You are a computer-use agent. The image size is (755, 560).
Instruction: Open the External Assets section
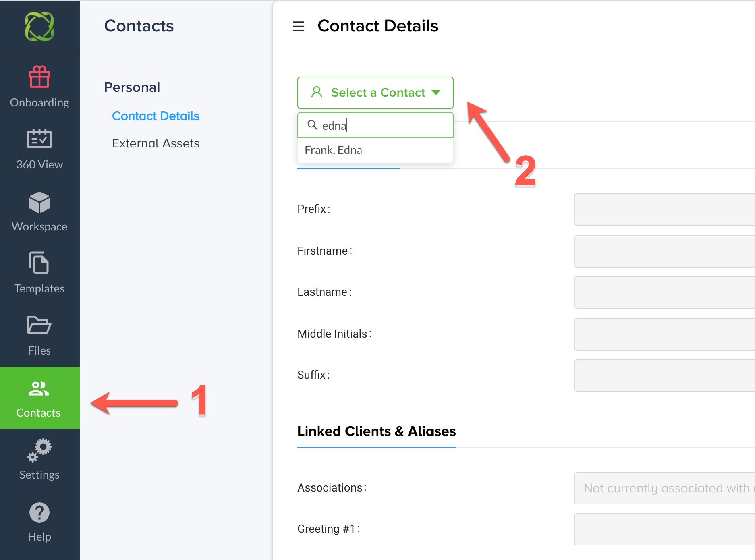(156, 143)
